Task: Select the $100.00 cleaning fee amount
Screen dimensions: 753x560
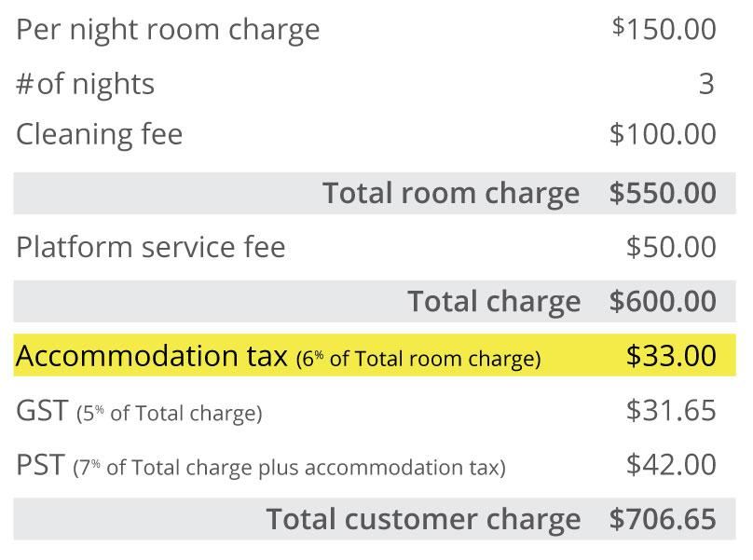Action: click(663, 134)
